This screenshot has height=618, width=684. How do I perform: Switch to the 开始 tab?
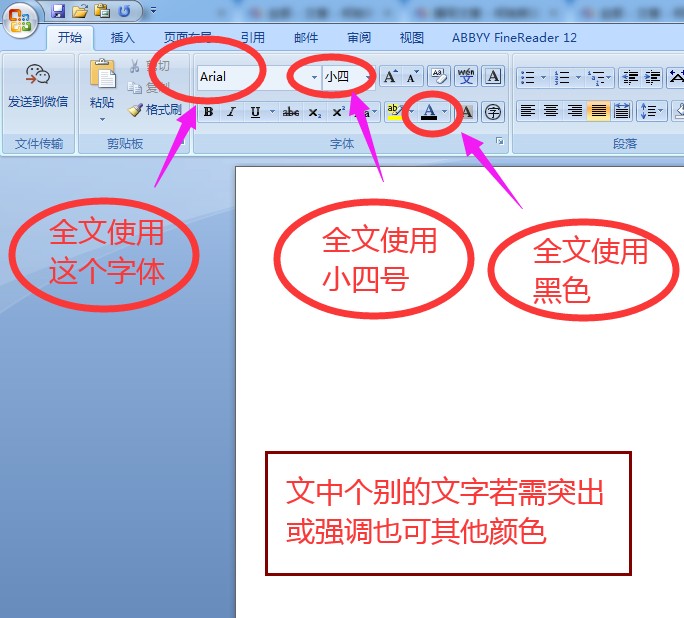(x=70, y=38)
